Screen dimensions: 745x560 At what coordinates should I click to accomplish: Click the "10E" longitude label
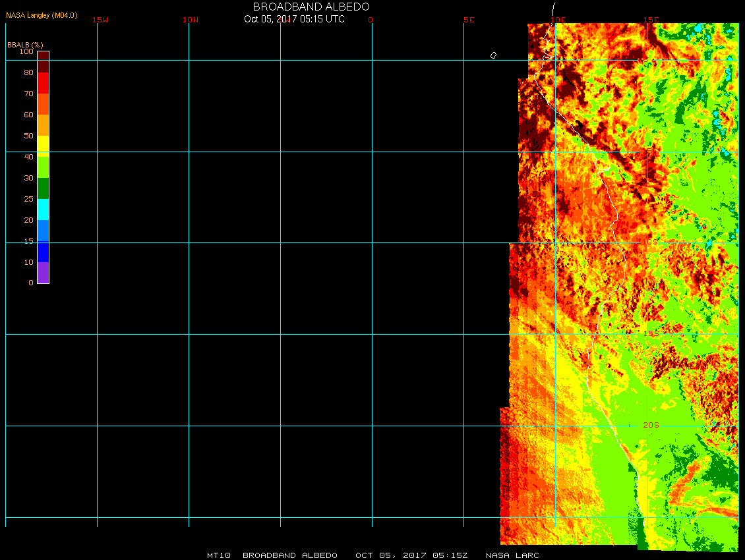[x=558, y=20]
